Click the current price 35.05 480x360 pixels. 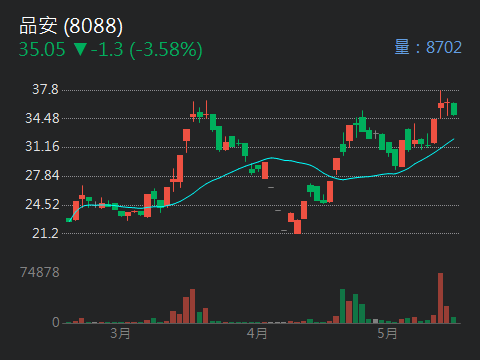(x=42, y=50)
